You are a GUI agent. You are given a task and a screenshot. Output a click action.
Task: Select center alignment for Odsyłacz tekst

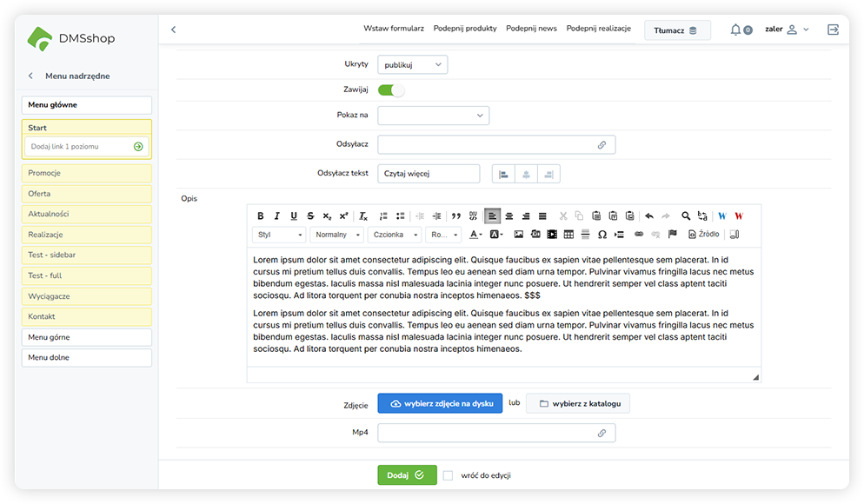coord(526,174)
